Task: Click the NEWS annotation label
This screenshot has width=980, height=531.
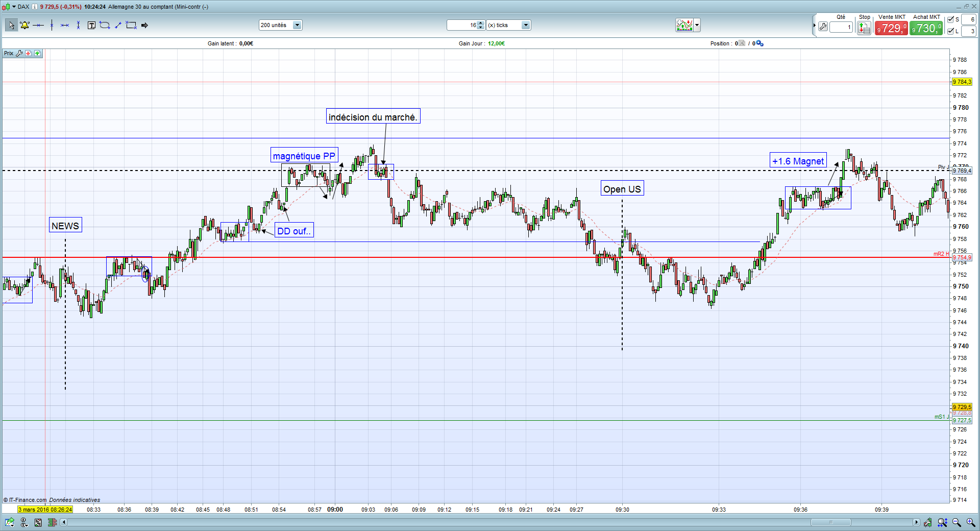Action: [65, 226]
